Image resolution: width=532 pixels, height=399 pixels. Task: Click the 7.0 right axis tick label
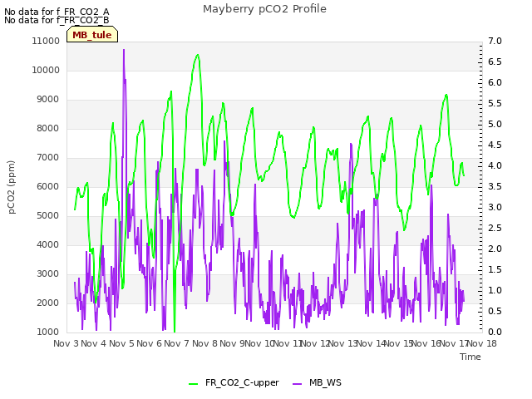point(495,41)
